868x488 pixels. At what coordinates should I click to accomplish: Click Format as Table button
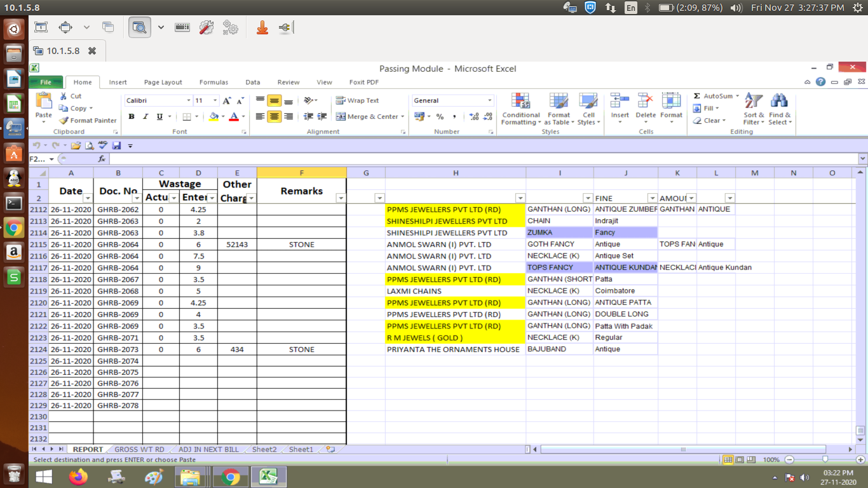coord(559,109)
